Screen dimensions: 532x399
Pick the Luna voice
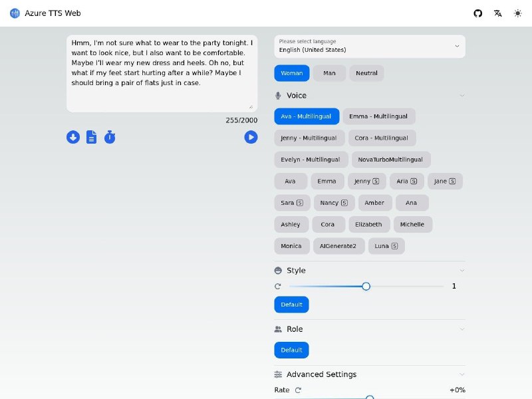click(x=386, y=246)
